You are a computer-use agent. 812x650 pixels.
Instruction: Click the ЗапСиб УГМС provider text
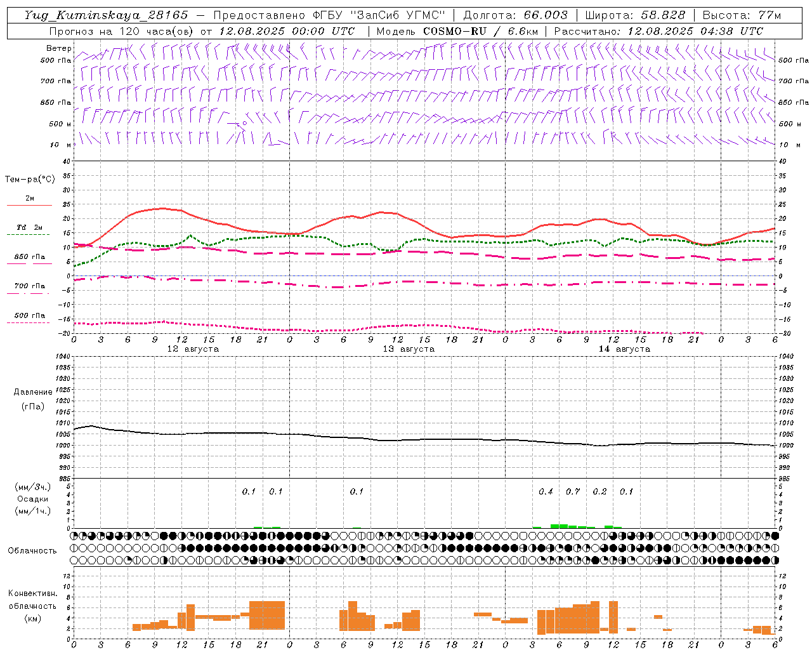[x=398, y=15]
